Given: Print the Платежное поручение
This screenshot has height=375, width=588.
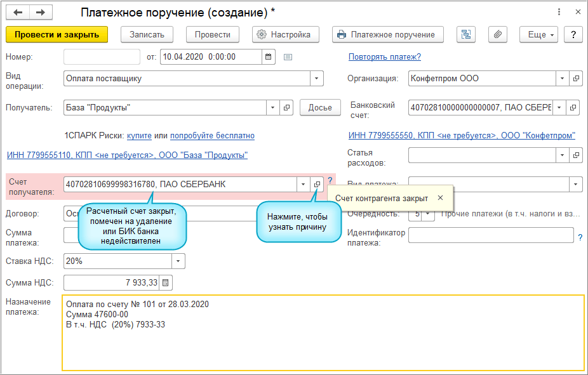Looking at the screenshot, I should (387, 35).
